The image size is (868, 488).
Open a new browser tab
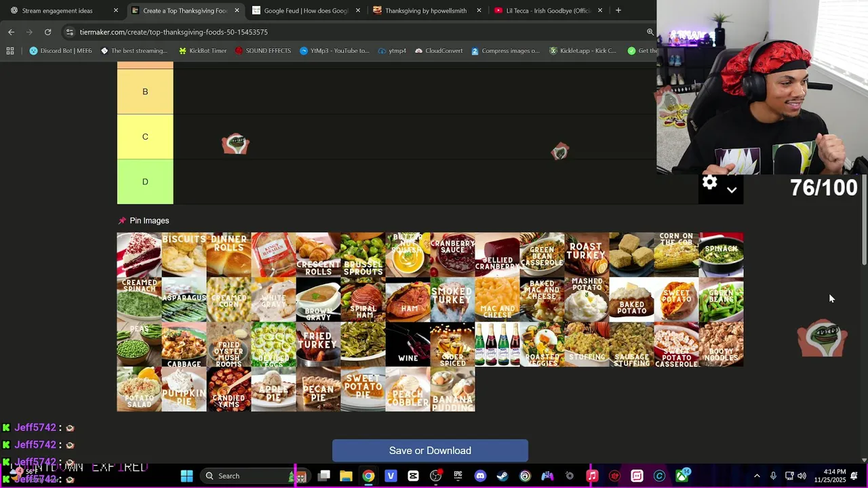(618, 11)
